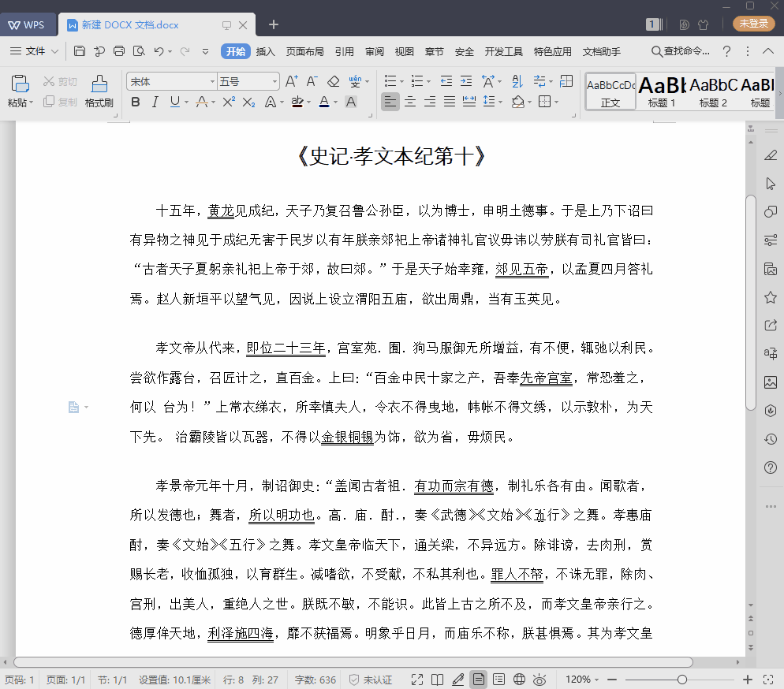
Task: Open the font size 五号 dropdown
Action: [x=274, y=81]
